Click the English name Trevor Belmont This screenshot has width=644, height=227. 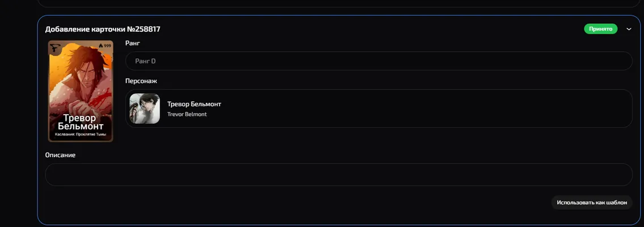click(187, 114)
